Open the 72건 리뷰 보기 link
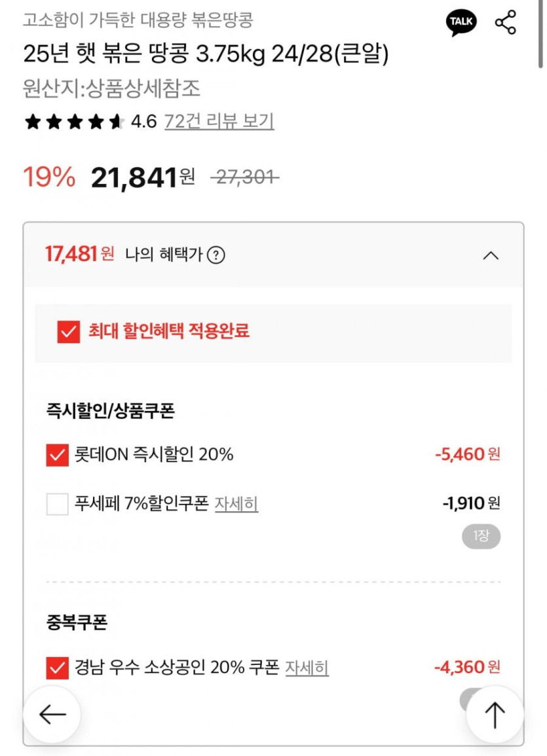 click(219, 122)
